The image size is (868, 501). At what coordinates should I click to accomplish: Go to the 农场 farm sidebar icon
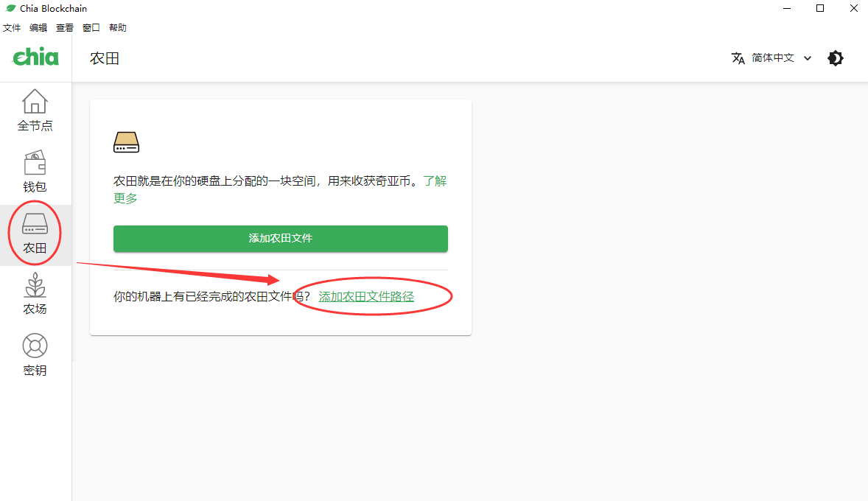point(35,286)
